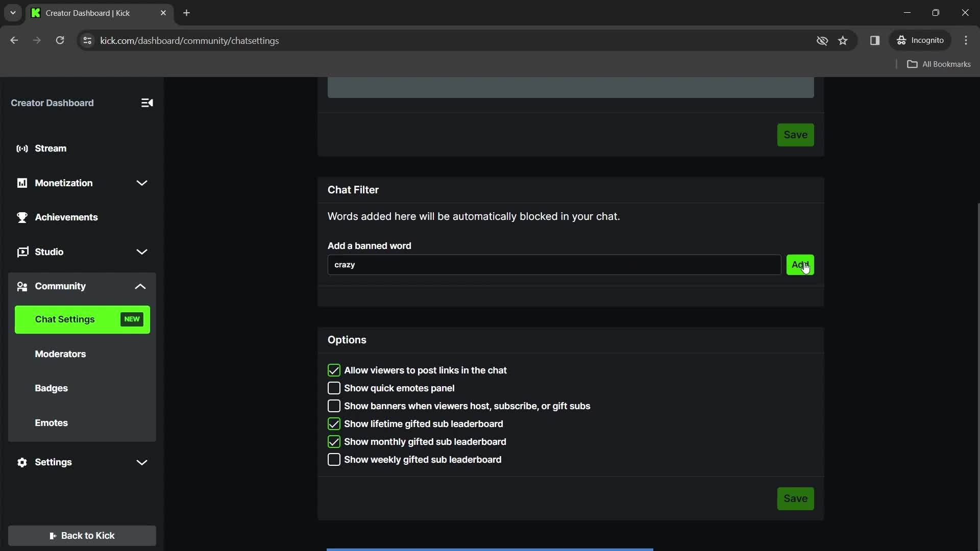Toggle 'Allow viewers to post links in the chat'
This screenshot has height=551, width=980.
333,370
